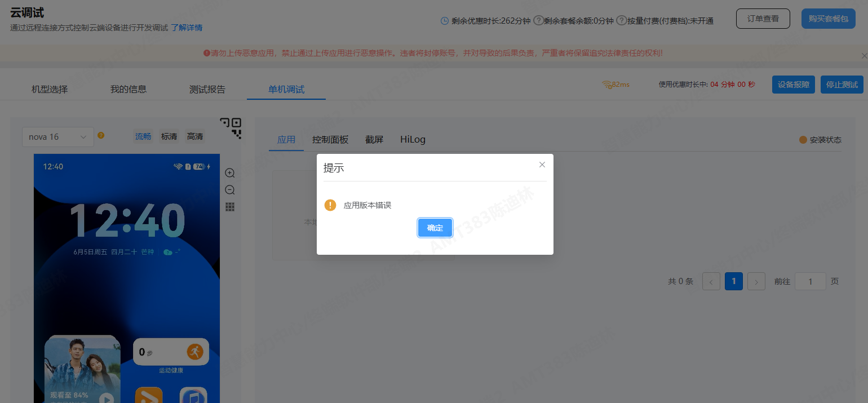The height and width of the screenshot is (403, 868).
Task: Tap the orange app icon on phone
Action: pyautogui.click(x=149, y=395)
